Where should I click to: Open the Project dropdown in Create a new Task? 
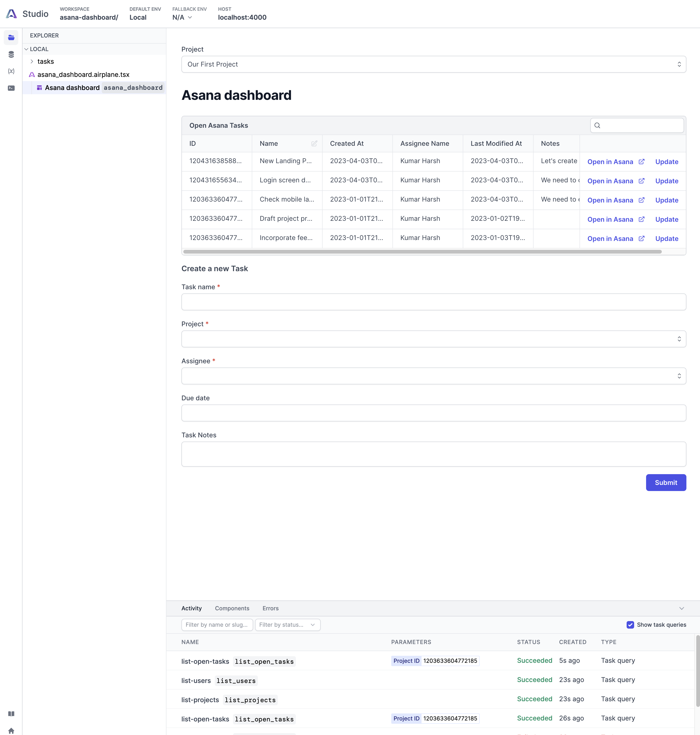coord(434,339)
